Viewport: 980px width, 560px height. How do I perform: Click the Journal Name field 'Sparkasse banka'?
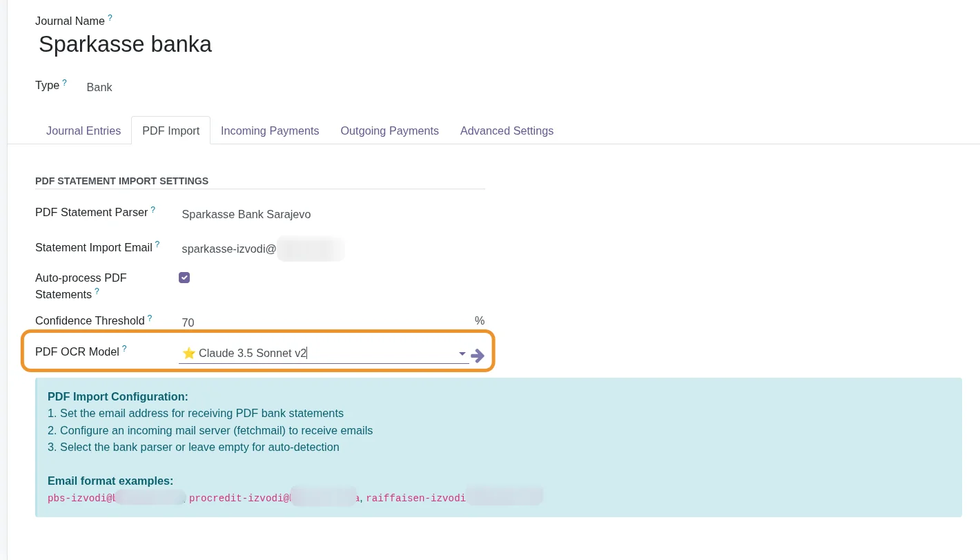125,44
